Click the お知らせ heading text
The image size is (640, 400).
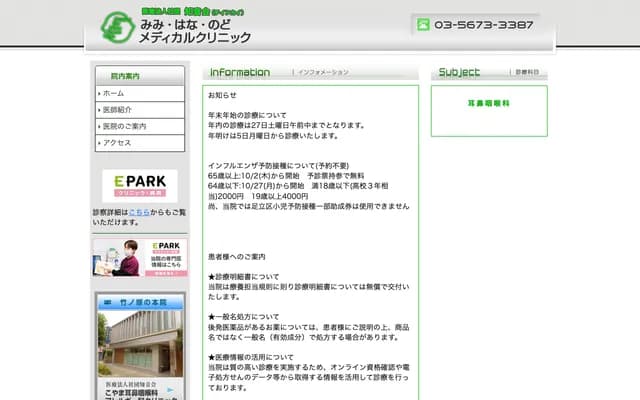point(222,95)
